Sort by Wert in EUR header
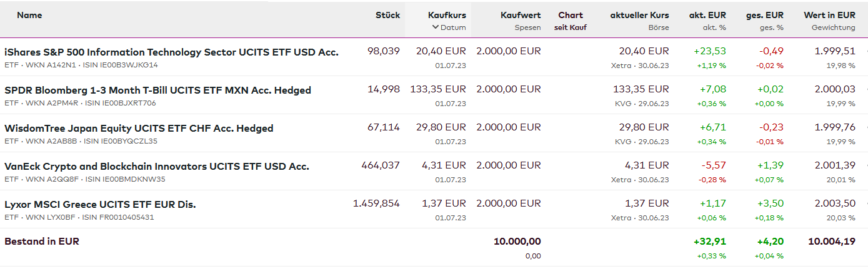Image resolution: width=868 pixels, height=269 pixels. coord(829,15)
